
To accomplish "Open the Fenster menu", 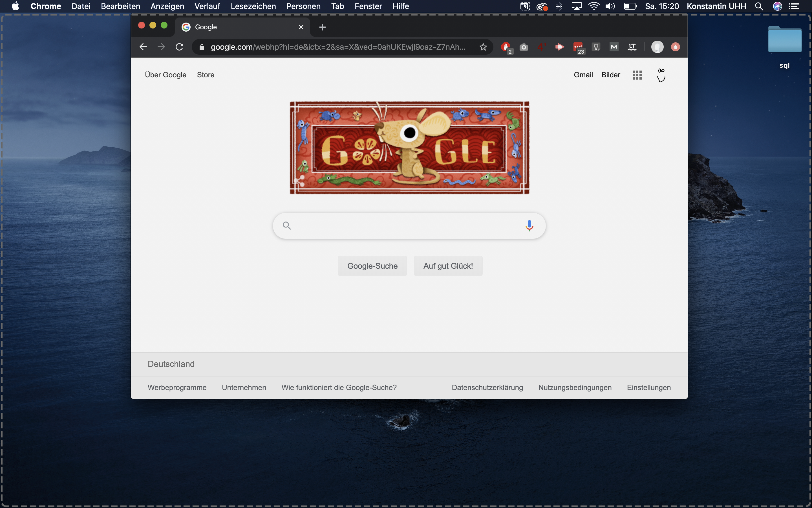I will coord(368,6).
